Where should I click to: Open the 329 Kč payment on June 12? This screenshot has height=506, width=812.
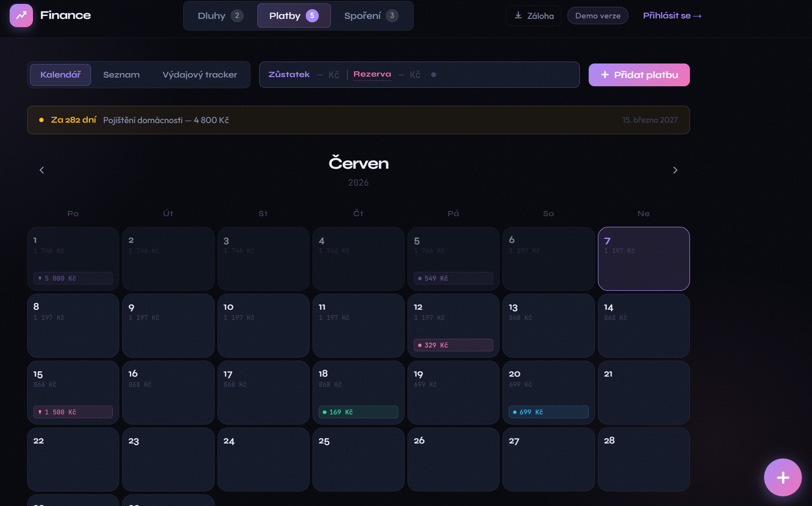[453, 345]
